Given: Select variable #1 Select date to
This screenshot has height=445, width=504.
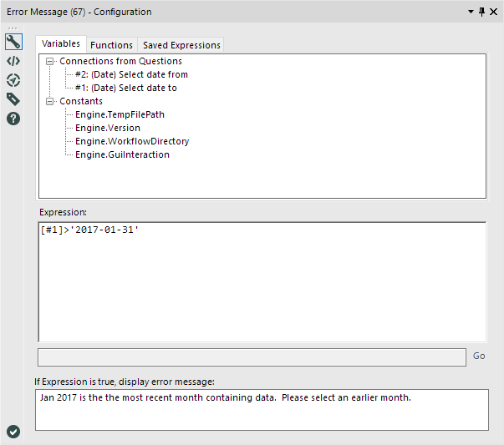Looking at the screenshot, I should tap(125, 88).
